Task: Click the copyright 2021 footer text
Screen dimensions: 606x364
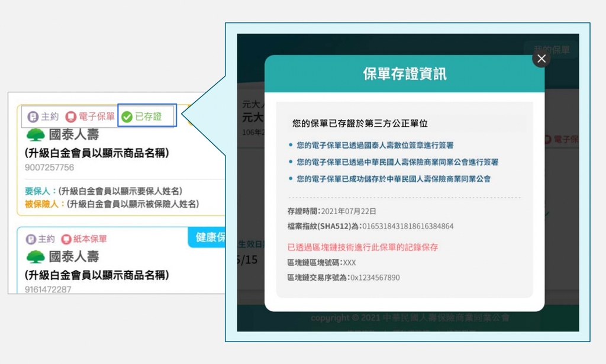Action: (x=410, y=318)
